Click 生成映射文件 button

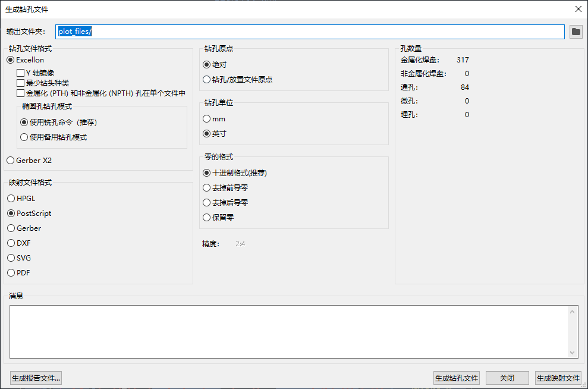pos(558,378)
